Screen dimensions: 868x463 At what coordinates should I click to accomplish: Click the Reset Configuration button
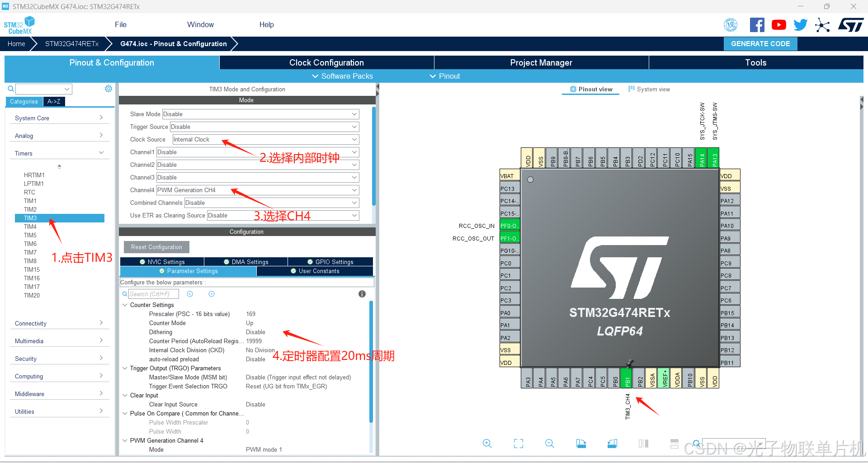point(156,247)
